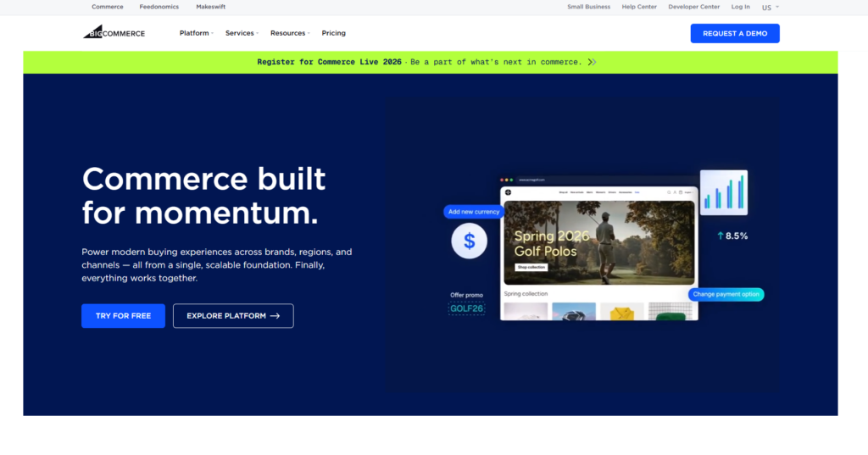Viewport: 868px width, 455px height.
Task: Open the Pricing page
Action: [x=333, y=33]
